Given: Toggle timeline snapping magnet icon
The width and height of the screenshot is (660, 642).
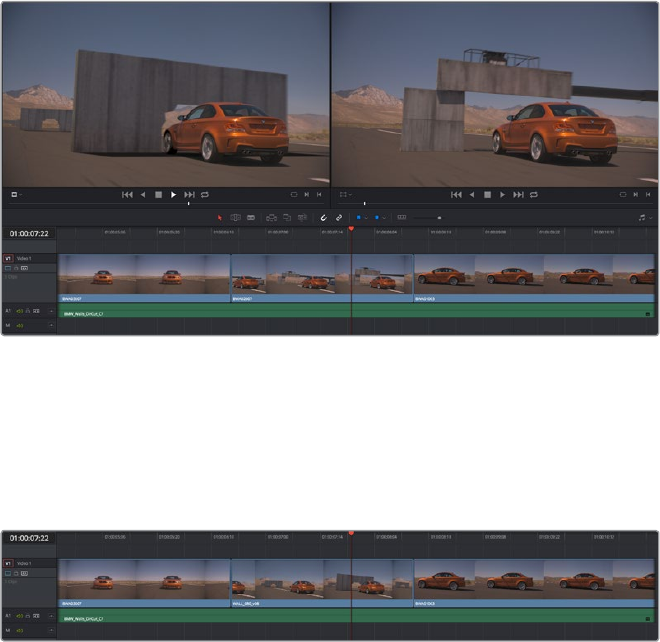Looking at the screenshot, I should pyautogui.click(x=323, y=217).
